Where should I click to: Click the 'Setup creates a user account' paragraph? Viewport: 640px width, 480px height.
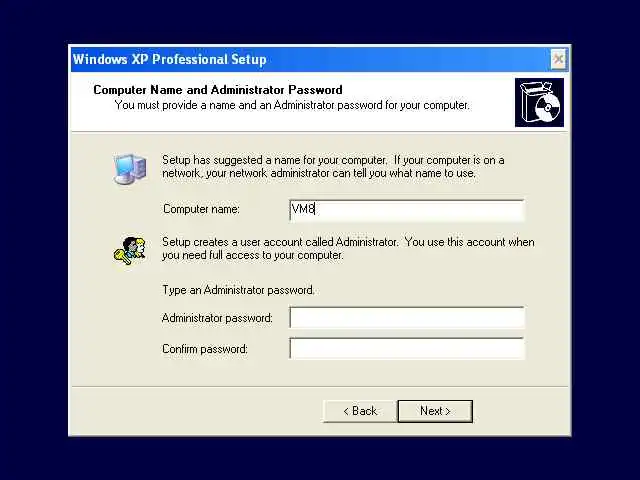348,249
